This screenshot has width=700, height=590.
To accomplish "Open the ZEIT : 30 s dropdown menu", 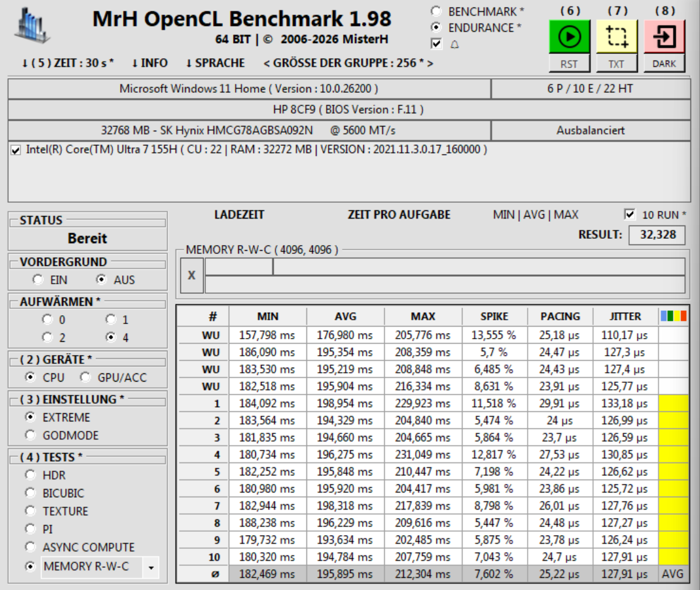I will coord(68,63).
